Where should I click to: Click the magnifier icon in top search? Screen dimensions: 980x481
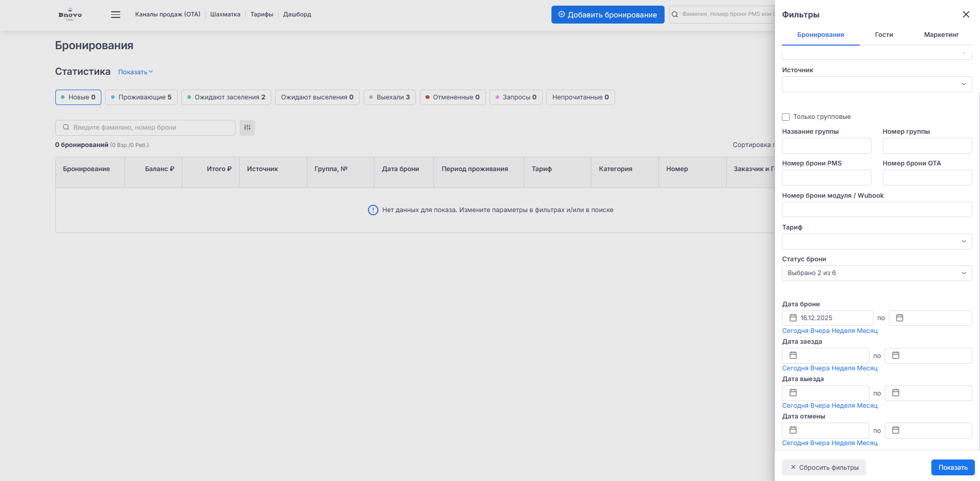click(675, 14)
